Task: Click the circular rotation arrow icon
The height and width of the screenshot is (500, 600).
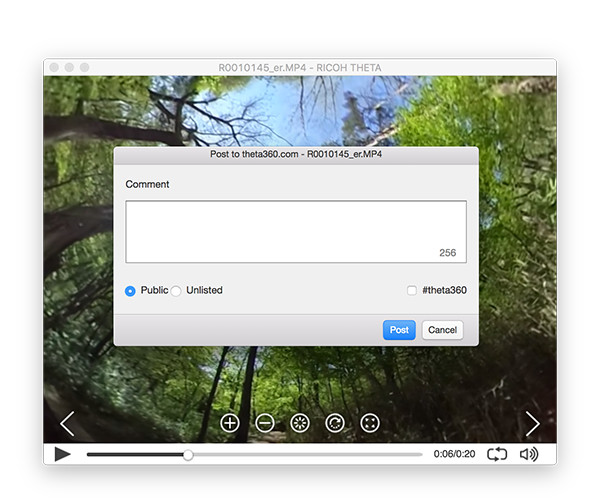Action: [x=335, y=423]
